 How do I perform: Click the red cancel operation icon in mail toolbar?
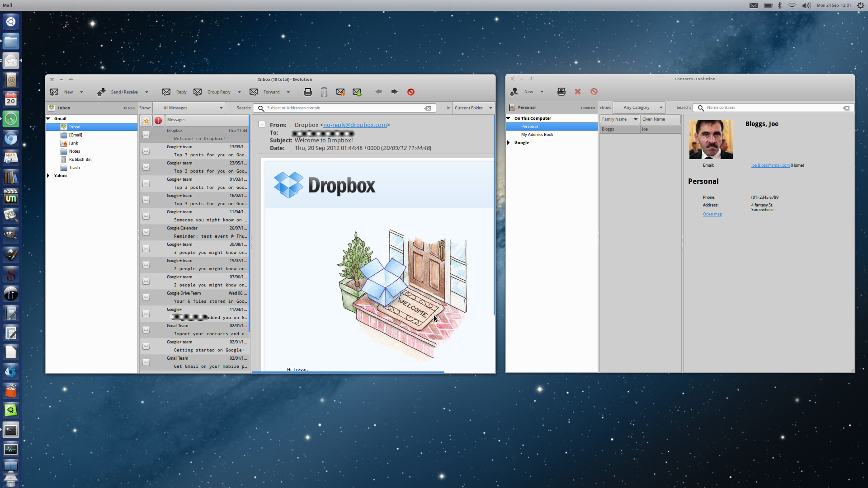(x=411, y=92)
